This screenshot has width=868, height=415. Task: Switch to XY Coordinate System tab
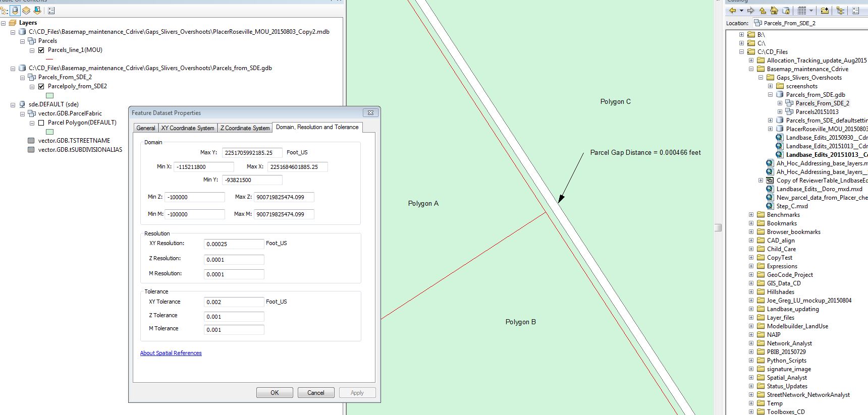[188, 128]
